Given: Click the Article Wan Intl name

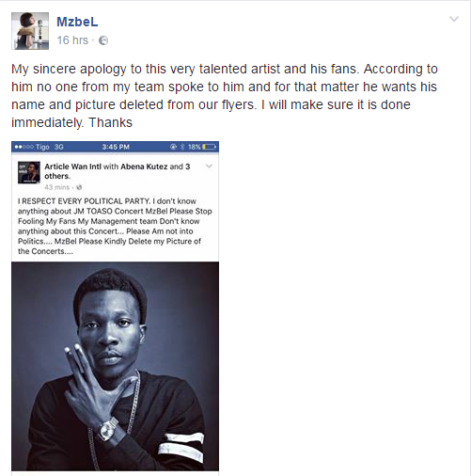Looking at the screenshot, I should point(72,167).
